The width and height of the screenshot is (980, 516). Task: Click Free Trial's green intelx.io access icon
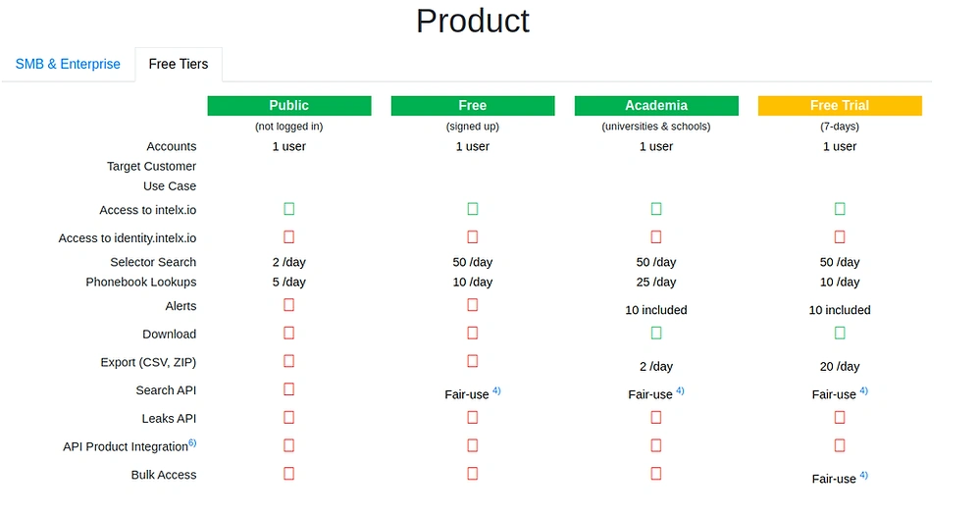(840, 209)
